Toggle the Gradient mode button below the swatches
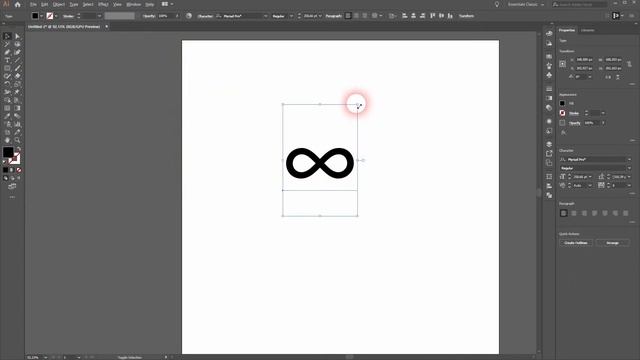The image size is (640, 360). click(x=12, y=170)
